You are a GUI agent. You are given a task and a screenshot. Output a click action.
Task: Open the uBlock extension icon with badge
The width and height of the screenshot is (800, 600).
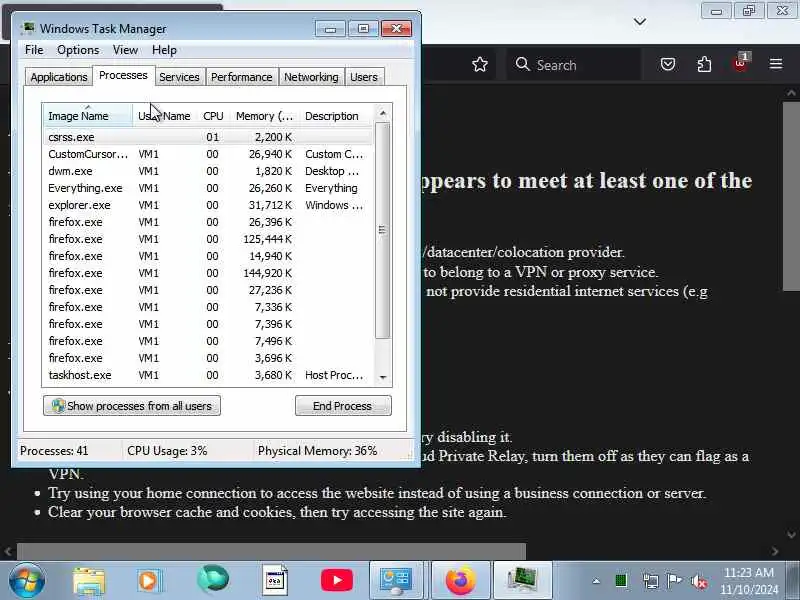pos(740,63)
